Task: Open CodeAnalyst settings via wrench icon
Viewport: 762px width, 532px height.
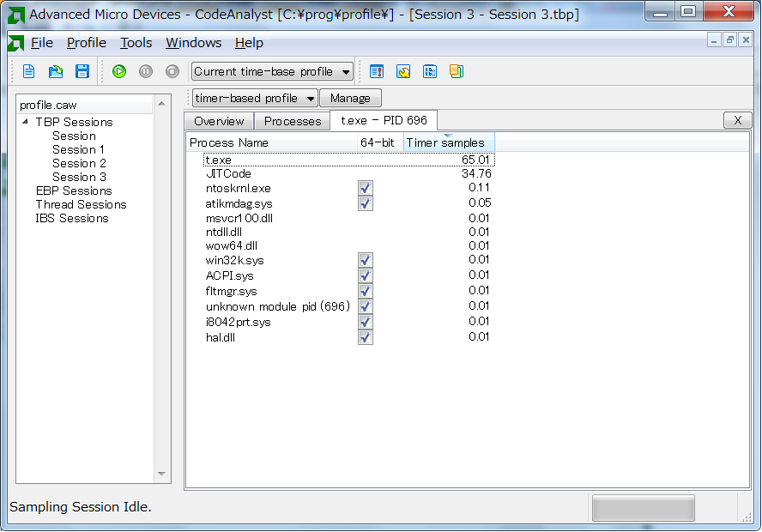Action: (x=403, y=71)
